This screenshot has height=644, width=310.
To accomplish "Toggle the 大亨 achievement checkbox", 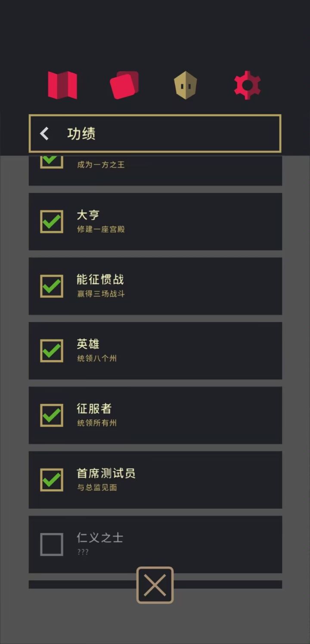I will (x=52, y=222).
